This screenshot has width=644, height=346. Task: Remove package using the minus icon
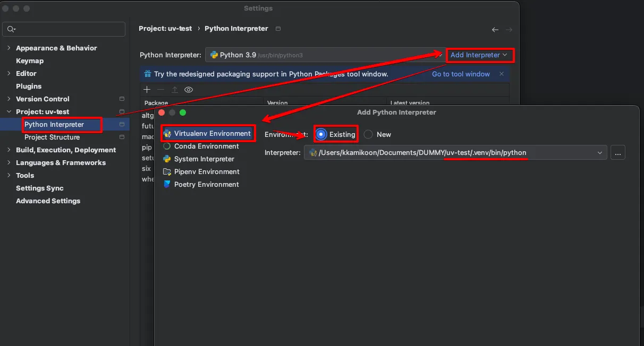coord(160,90)
